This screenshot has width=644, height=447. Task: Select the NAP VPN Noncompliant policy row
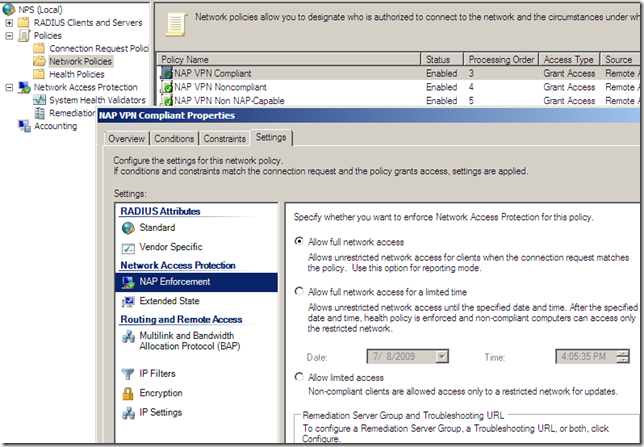click(x=398, y=87)
